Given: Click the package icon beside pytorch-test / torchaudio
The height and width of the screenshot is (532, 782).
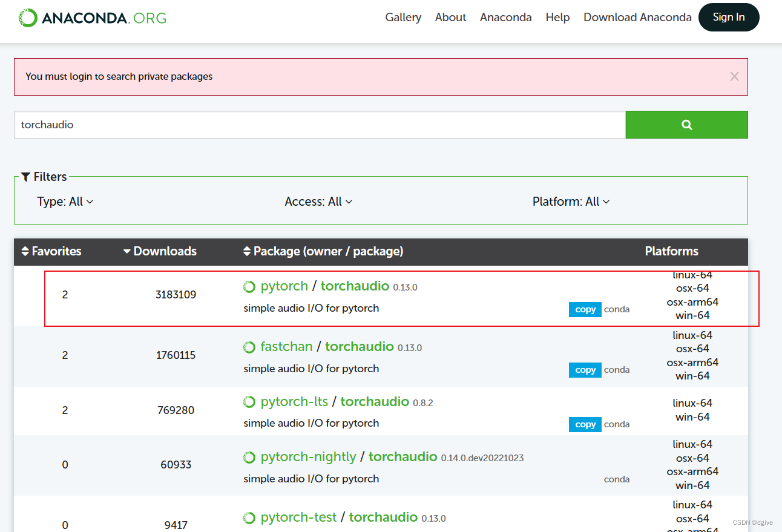Looking at the screenshot, I should coord(249,517).
